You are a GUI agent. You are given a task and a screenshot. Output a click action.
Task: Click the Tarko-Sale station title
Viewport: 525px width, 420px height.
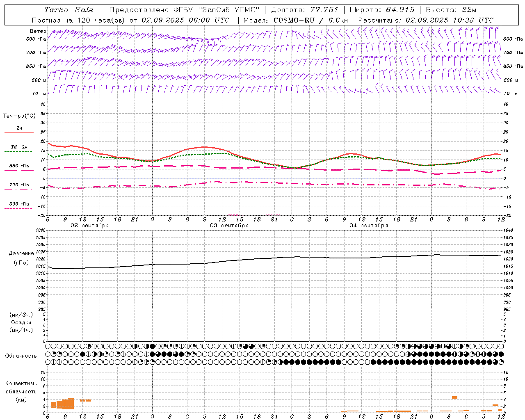coord(68,10)
